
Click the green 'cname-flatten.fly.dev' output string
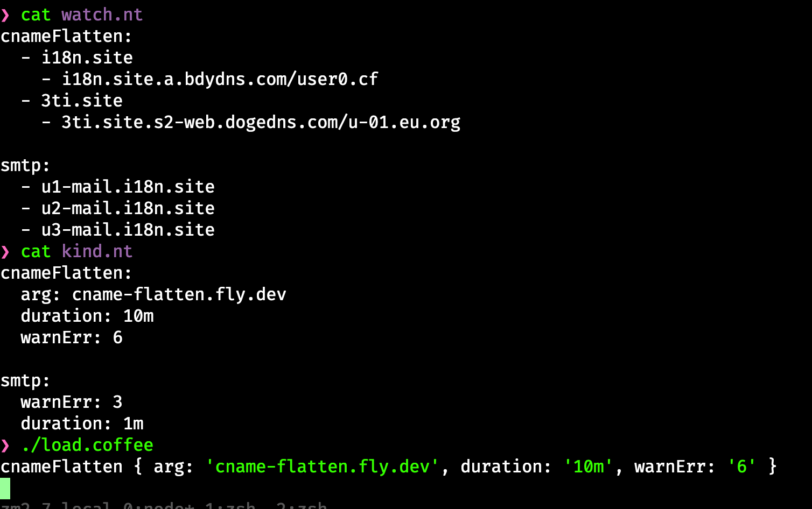pos(322,466)
